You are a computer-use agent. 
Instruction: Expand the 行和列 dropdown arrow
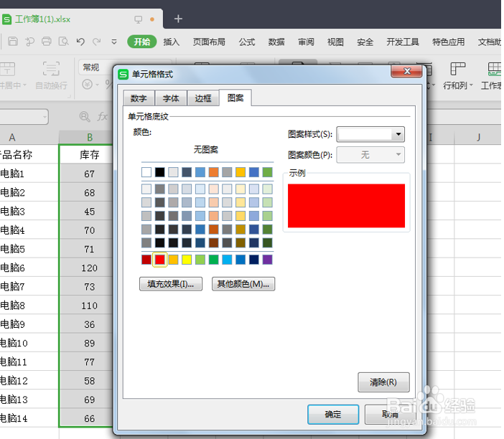click(471, 85)
